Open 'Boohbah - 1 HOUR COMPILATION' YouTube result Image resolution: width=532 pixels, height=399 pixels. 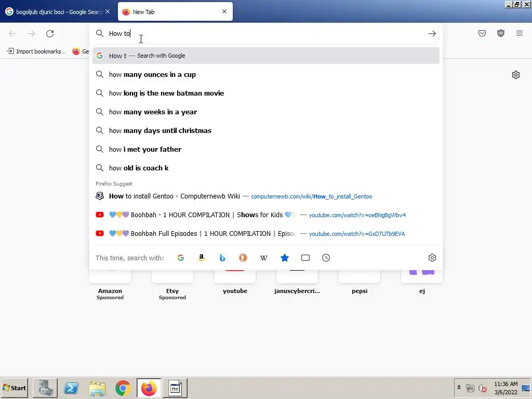265,215
